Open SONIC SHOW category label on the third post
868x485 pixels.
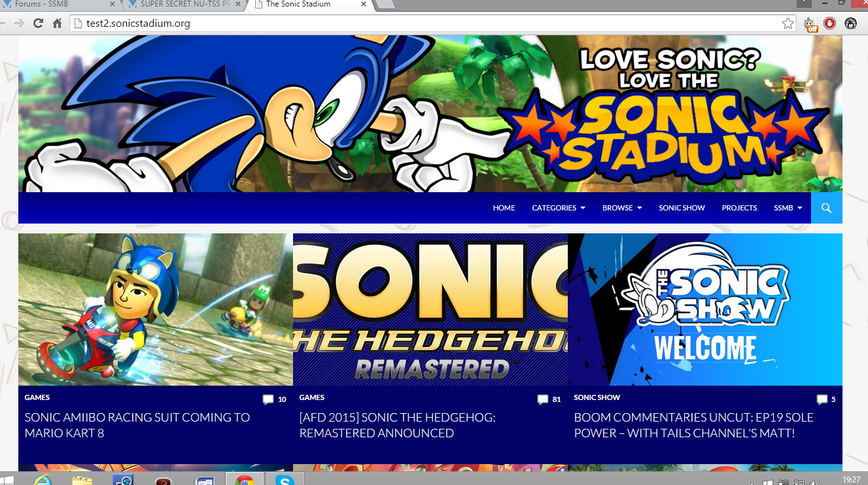click(x=597, y=397)
